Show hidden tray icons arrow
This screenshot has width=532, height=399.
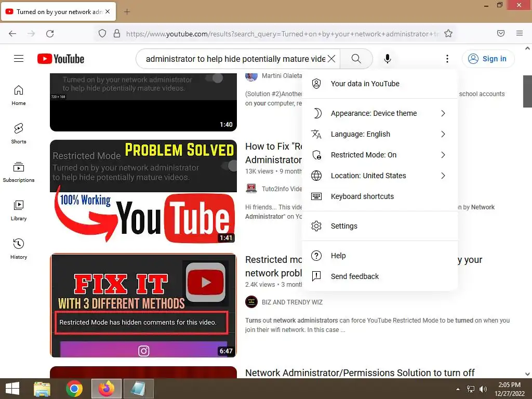tap(458, 389)
